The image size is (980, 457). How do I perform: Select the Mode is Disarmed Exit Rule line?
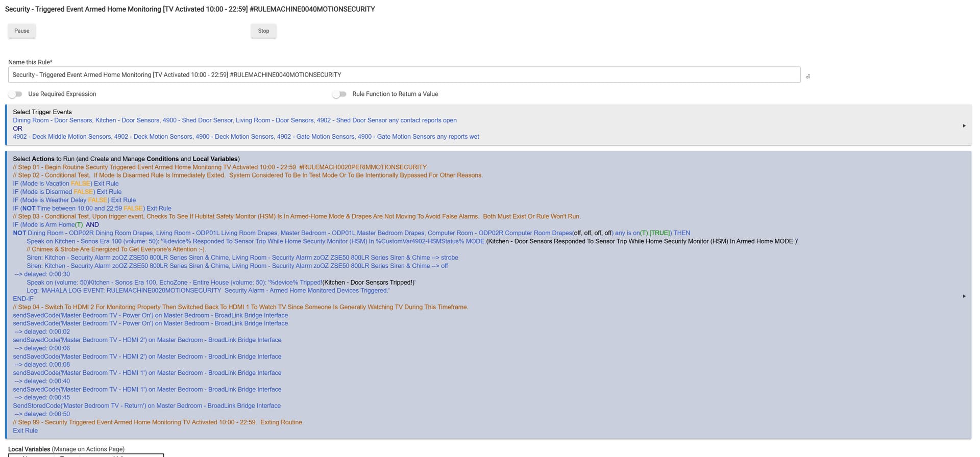click(67, 192)
